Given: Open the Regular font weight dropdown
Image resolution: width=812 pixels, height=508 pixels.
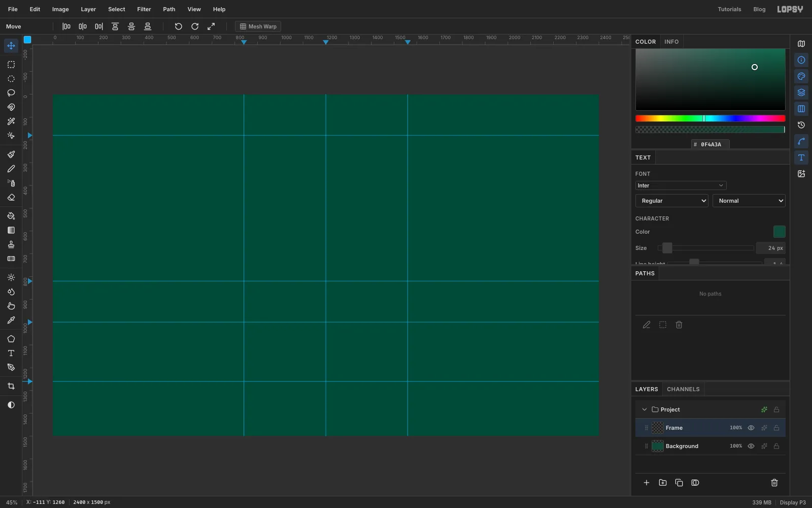Looking at the screenshot, I should point(672,201).
